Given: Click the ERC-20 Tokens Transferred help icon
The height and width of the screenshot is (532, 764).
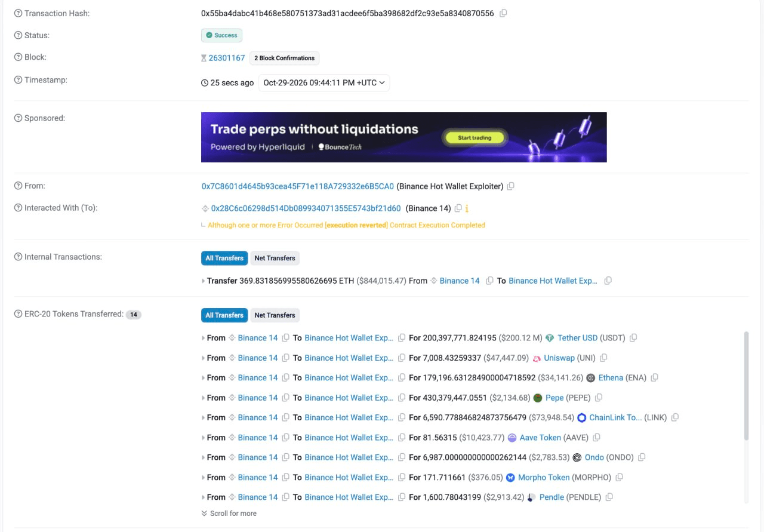Looking at the screenshot, I should (x=18, y=314).
